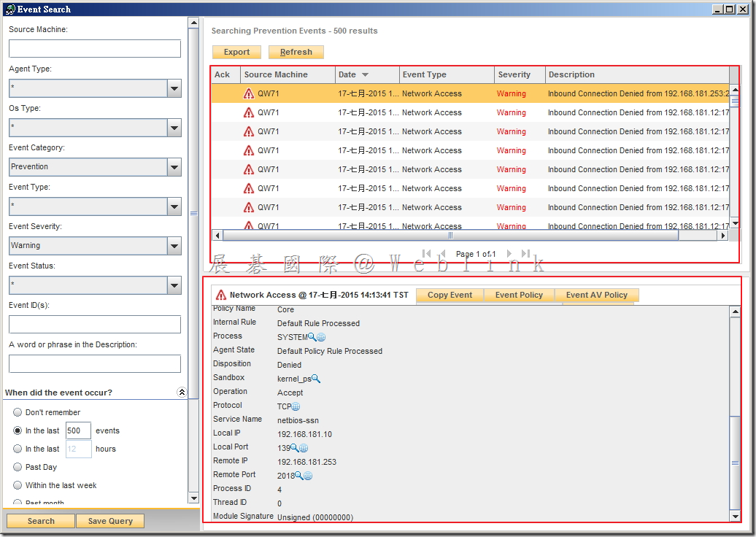Switch to the Event AV Policy tab
The width and height of the screenshot is (756, 537).
coord(596,295)
